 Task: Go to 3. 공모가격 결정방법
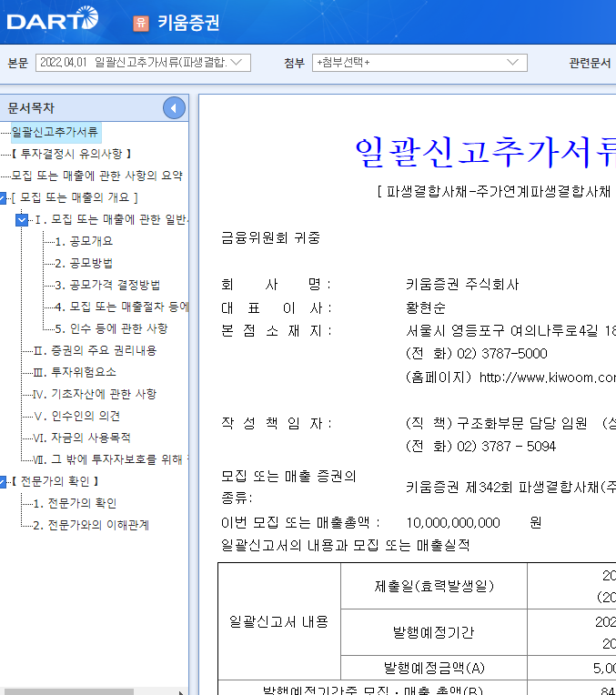[107, 285]
